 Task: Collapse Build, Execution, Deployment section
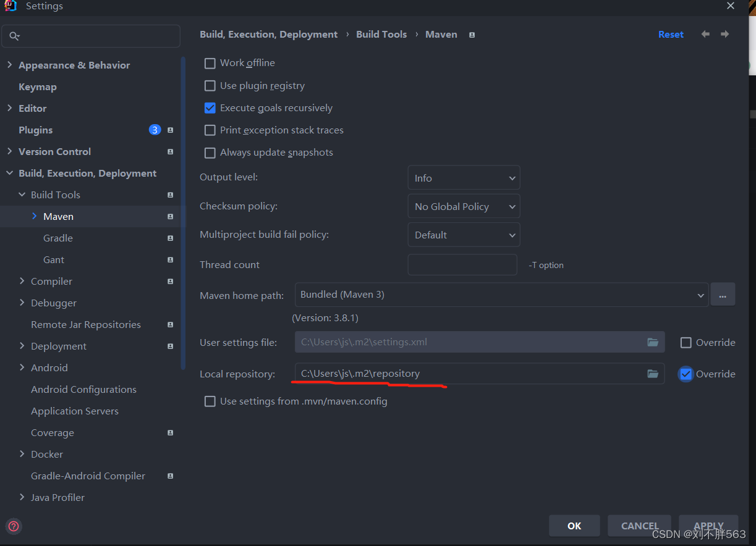(x=9, y=173)
